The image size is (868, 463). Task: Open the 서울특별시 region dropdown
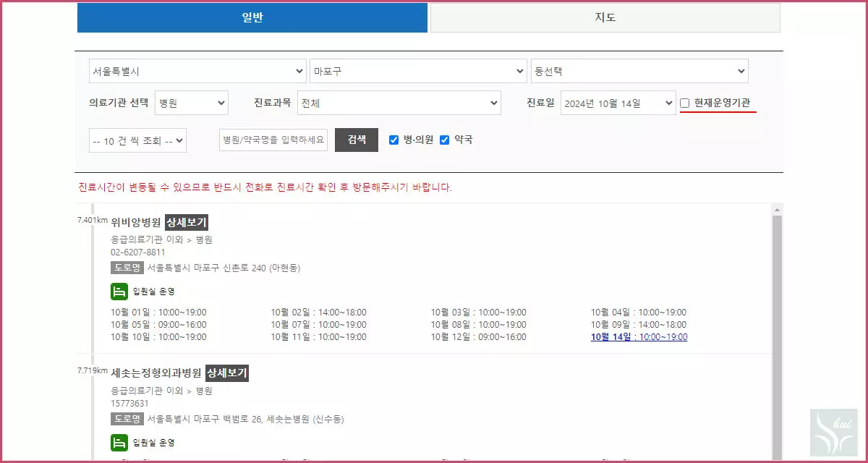197,71
